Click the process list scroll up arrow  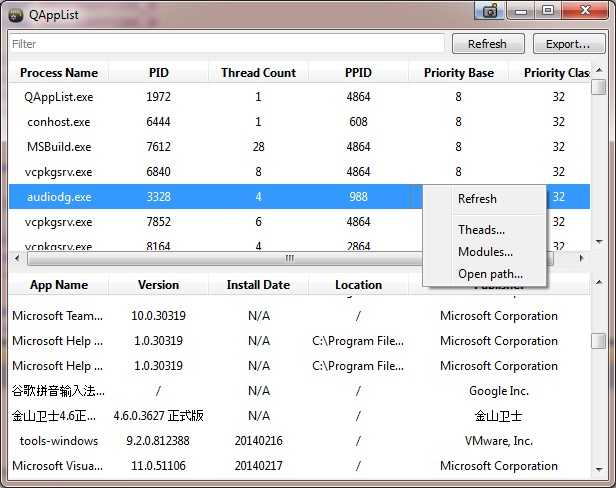599,70
